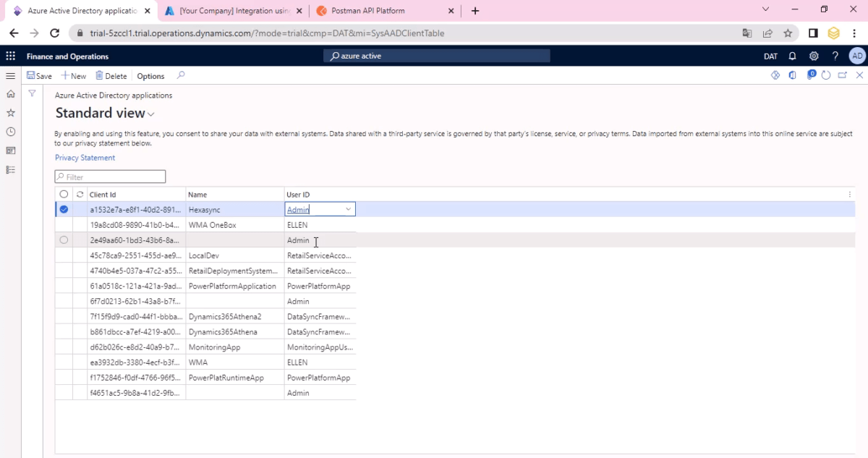This screenshot has width=868, height=458.
Task: Open the Help question mark
Action: 835,56
